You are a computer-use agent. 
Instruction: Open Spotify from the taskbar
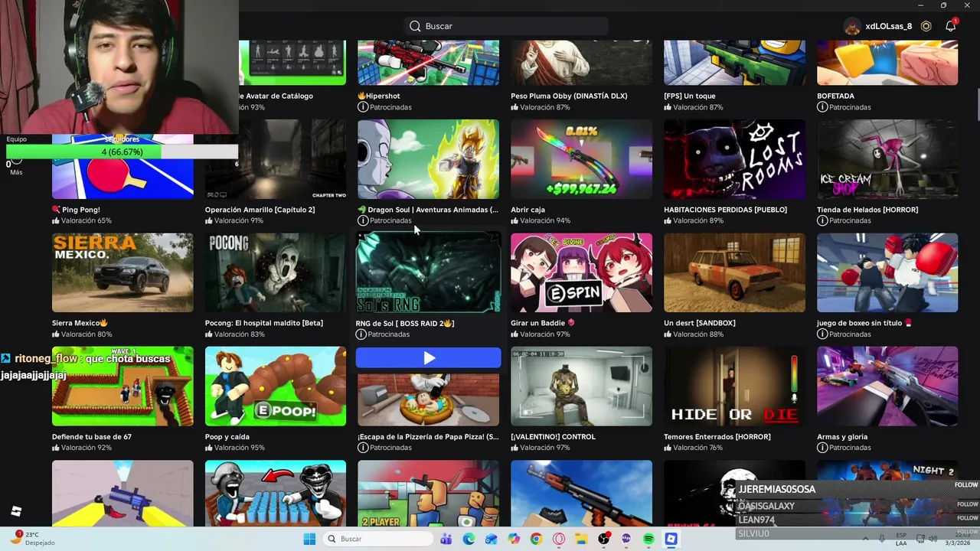point(648,539)
